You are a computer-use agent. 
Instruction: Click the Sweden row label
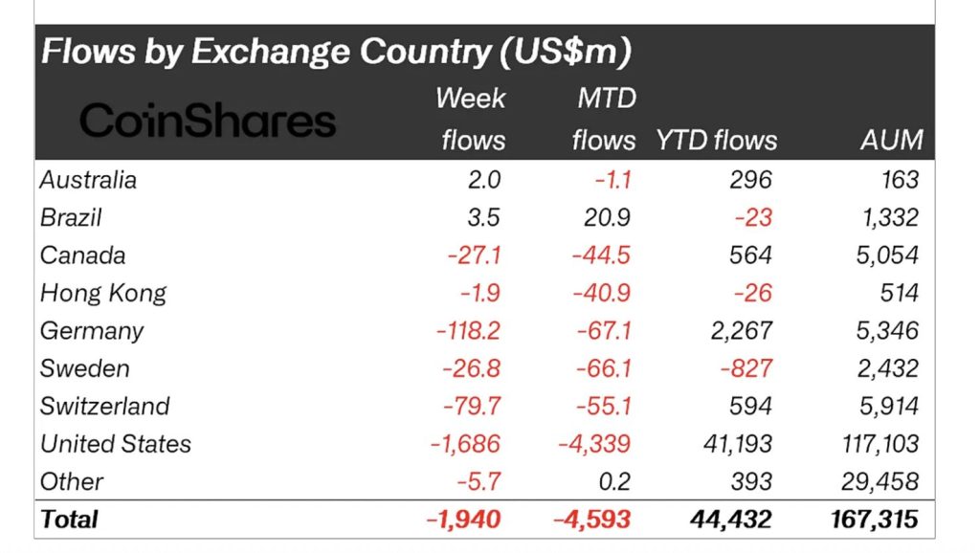(x=84, y=368)
